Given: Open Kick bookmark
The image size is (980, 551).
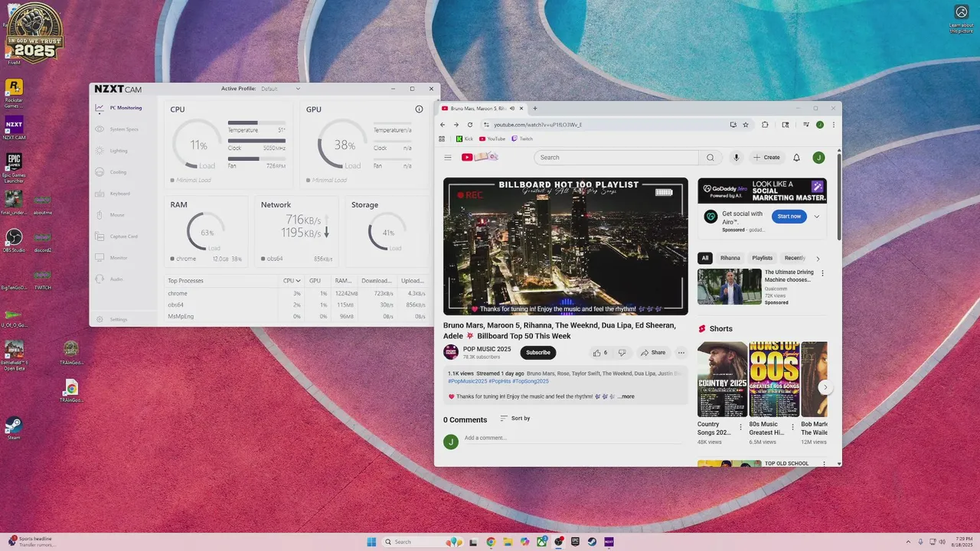Looking at the screenshot, I should click(465, 139).
